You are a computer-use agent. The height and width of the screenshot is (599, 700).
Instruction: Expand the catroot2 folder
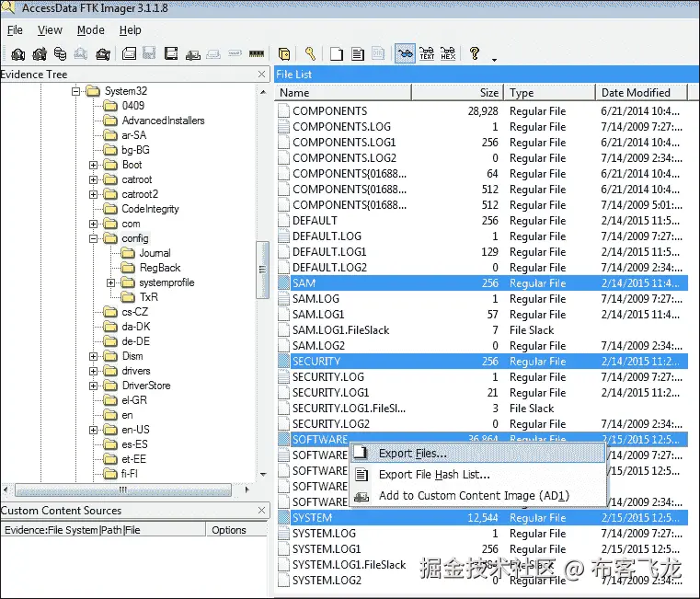pos(93,194)
